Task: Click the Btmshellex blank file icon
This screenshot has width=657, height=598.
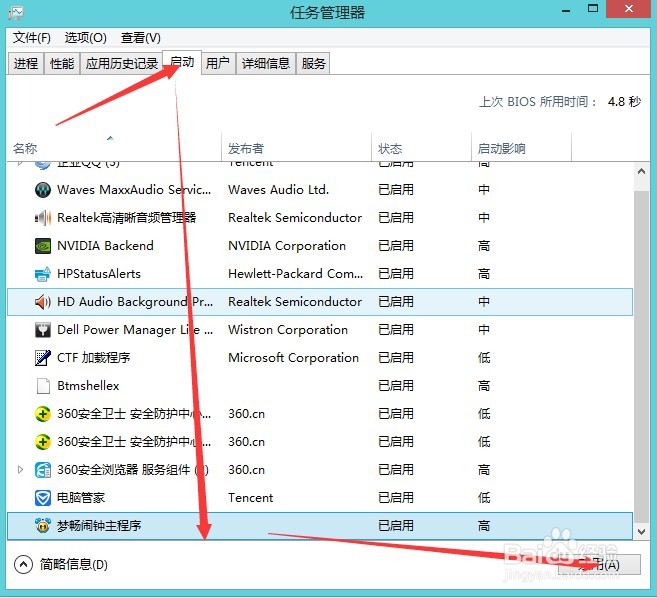Action: click(43, 386)
